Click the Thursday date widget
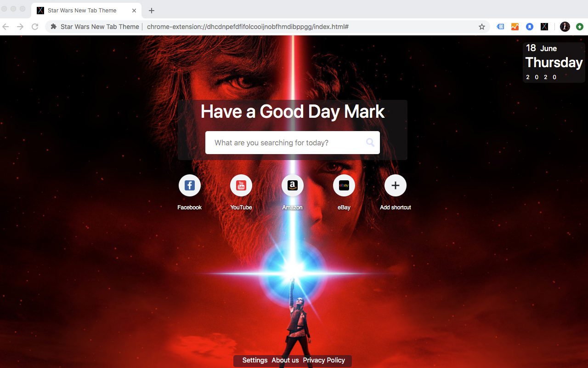 554,63
